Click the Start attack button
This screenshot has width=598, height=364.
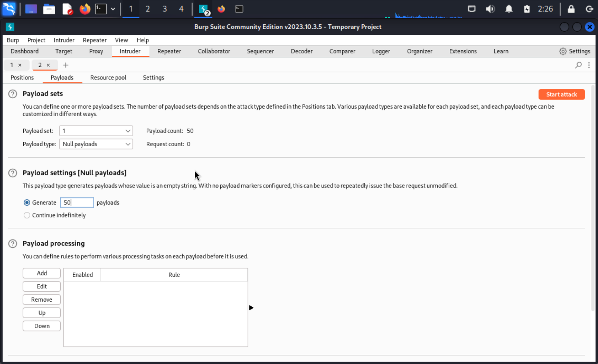[561, 95]
